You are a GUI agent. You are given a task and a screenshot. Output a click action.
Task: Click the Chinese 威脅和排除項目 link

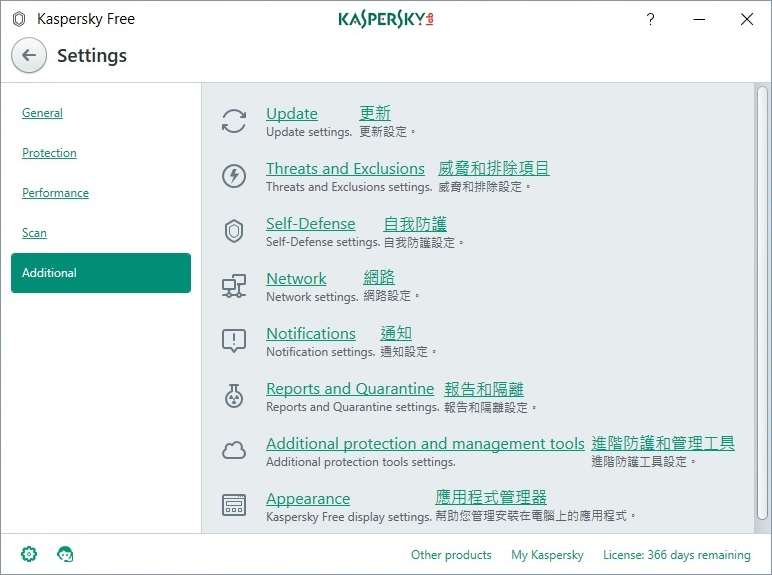[494, 168]
